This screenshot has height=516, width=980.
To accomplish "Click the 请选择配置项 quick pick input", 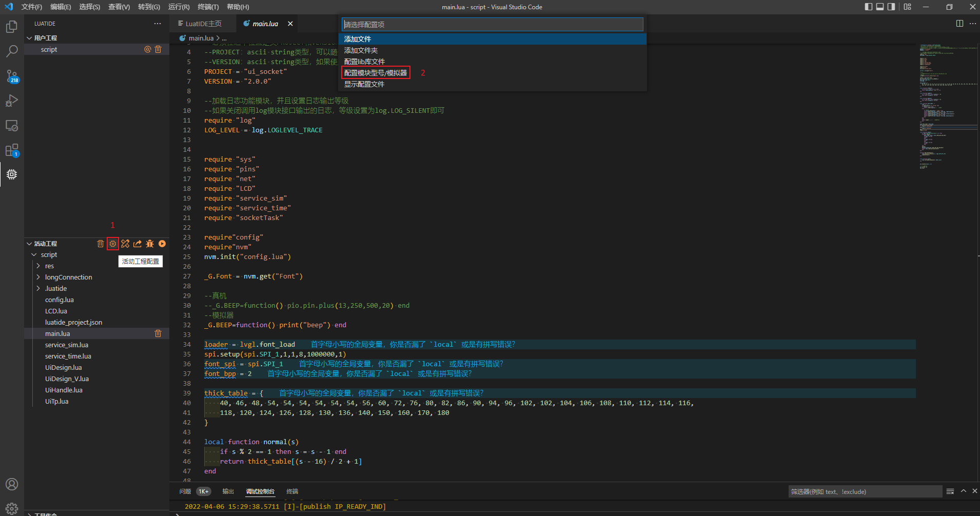I will coord(492,24).
